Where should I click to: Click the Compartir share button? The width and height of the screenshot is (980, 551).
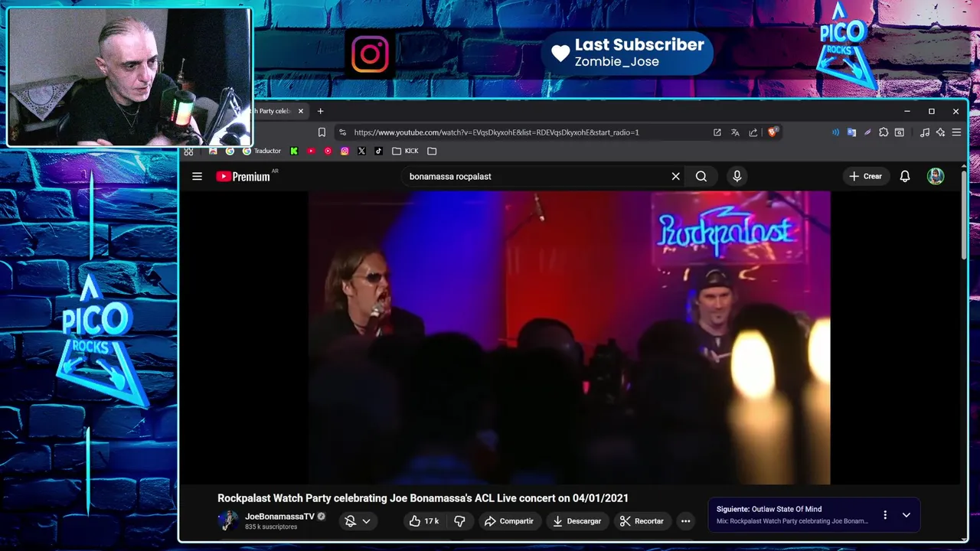pyautogui.click(x=508, y=521)
